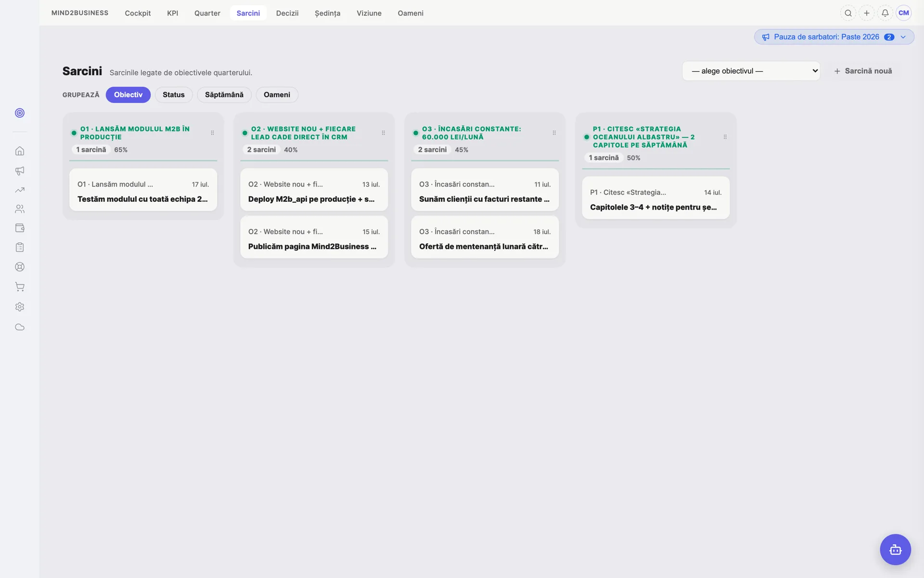Click drag handle of O3 column
Screen dimensions: 924x578
[x=554, y=133]
